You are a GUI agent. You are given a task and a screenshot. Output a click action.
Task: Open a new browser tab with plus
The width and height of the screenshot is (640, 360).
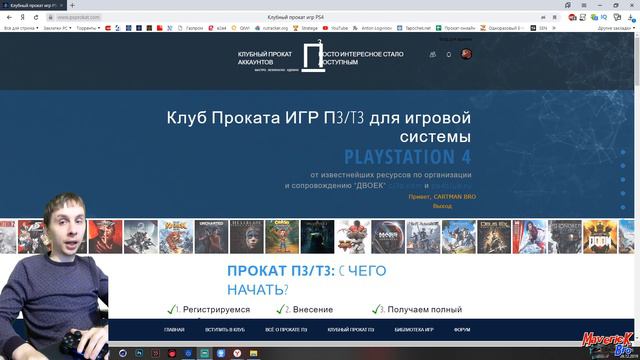click(x=72, y=5)
